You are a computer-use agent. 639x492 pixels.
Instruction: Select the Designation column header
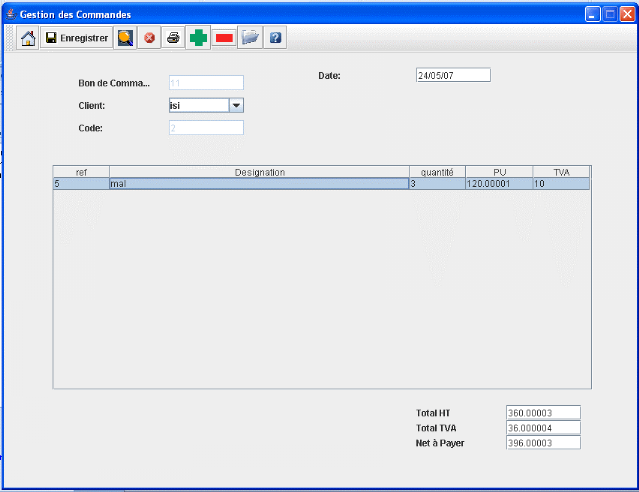click(x=259, y=172)
